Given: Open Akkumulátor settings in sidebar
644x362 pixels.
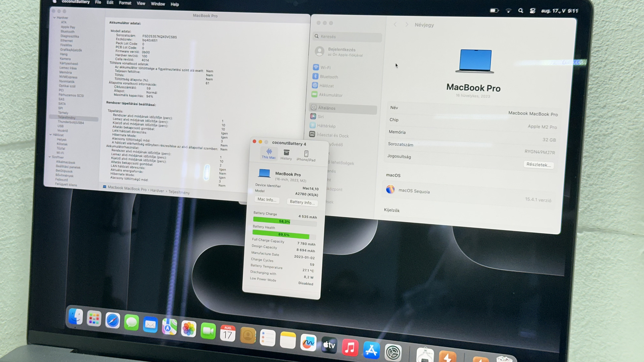Looking at the screenshot, I should pyautogui.click(x=330, y=95).
